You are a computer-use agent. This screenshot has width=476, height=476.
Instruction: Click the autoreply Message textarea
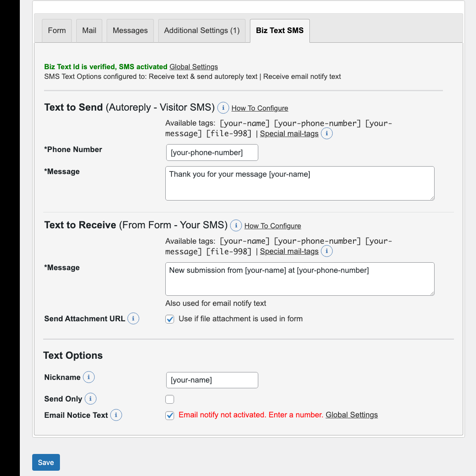coord(300,183)
